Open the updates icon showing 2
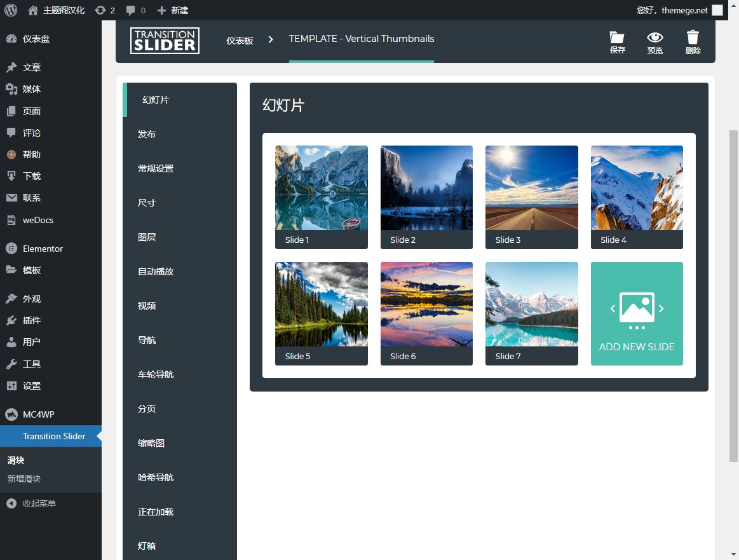This screenshot has width=739, height=560. [105, 10]
